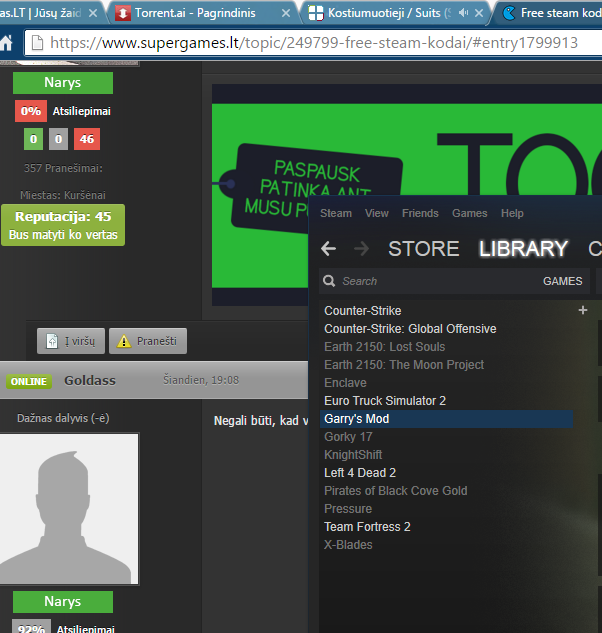This screenshot has width=602, height=633.
Task: Select KnightShift in the library
Action: click(353, 455)
